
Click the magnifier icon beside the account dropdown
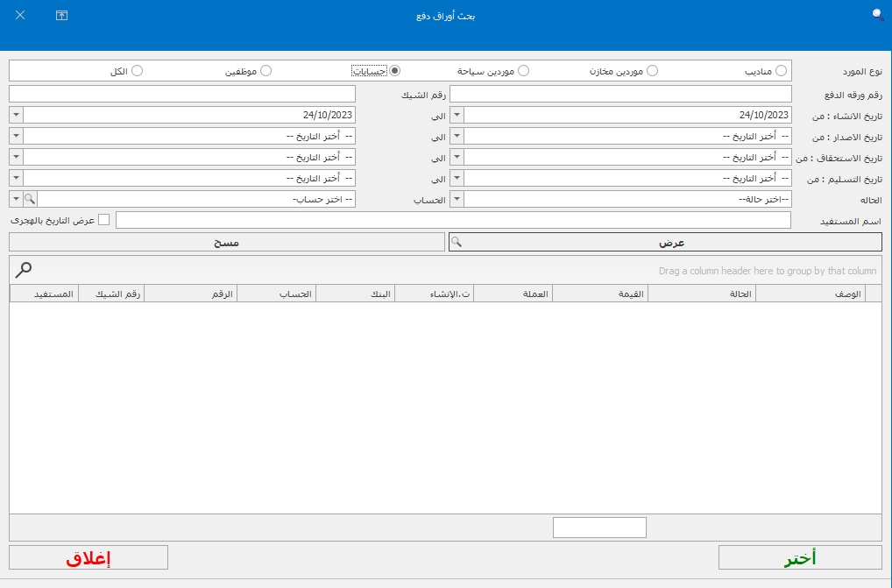pos(31,200)
